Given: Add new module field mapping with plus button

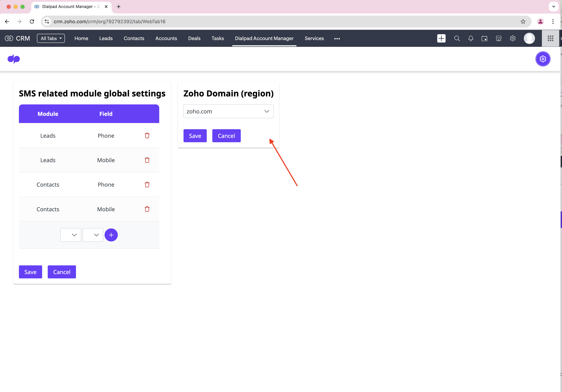Looking at the screenshot, I should 111,235.
